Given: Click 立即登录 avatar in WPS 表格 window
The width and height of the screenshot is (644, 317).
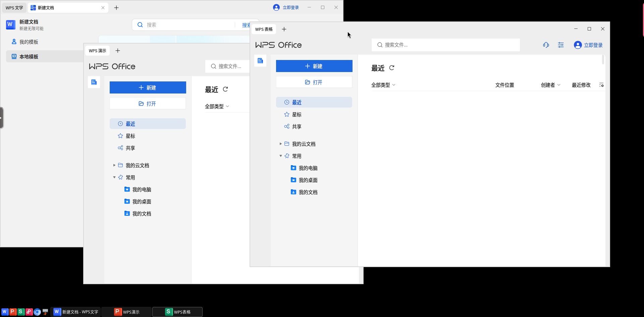Looking at the screenshot, I should pos(578,45).
